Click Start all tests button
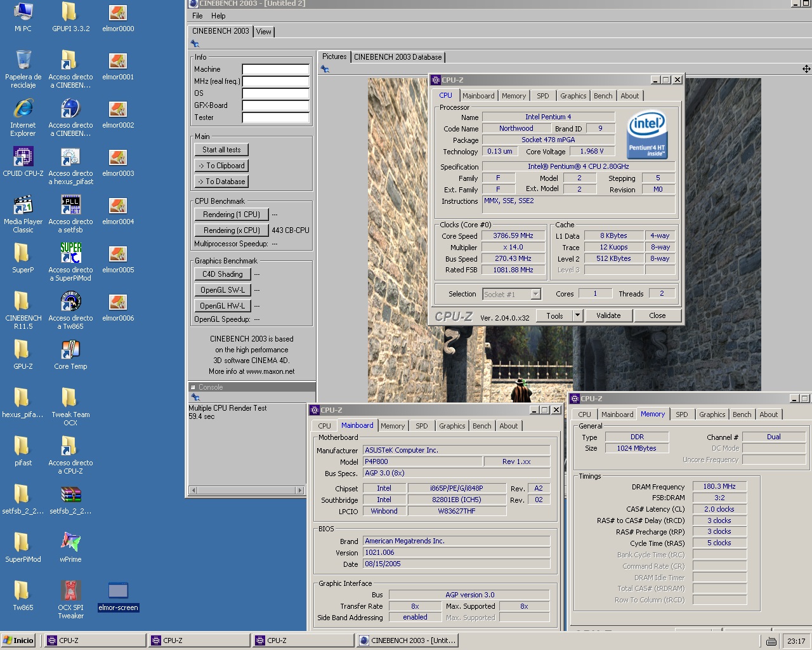The image size is (812, 650). coord(221,150)
